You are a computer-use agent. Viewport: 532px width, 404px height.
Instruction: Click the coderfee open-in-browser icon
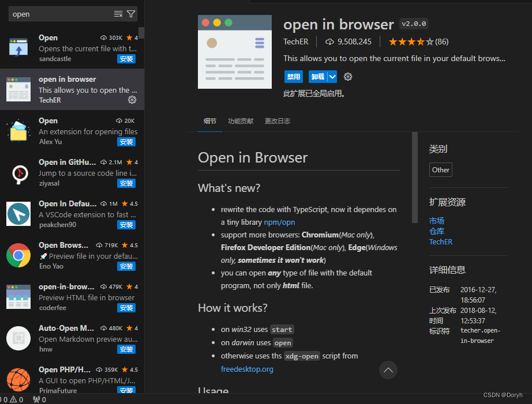tap(18, 297)
